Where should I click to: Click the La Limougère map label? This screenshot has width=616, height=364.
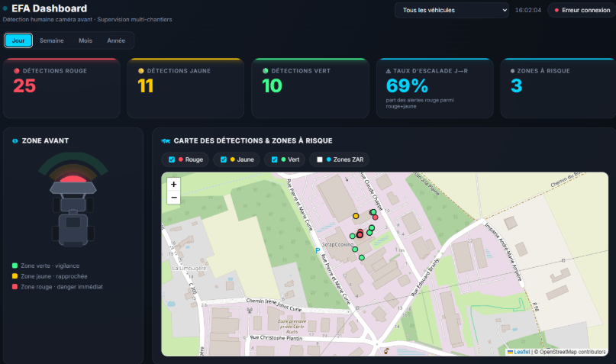click(x=189, y=268)
